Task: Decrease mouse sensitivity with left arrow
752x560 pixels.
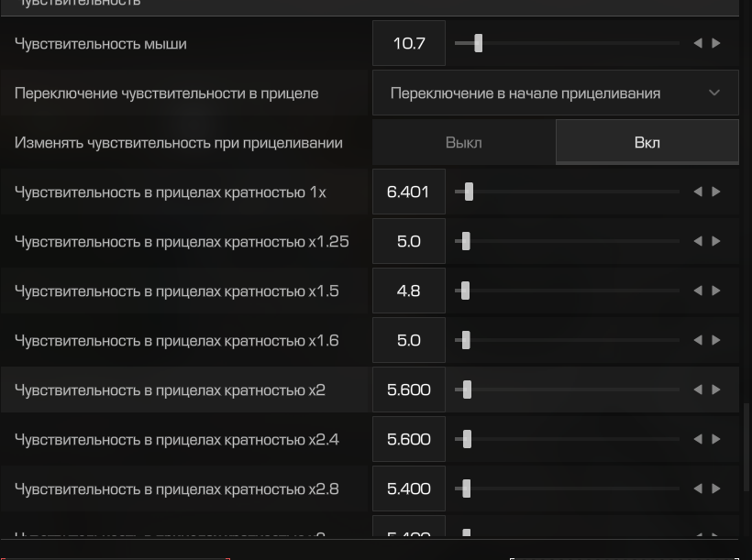Action: (698, 43)
